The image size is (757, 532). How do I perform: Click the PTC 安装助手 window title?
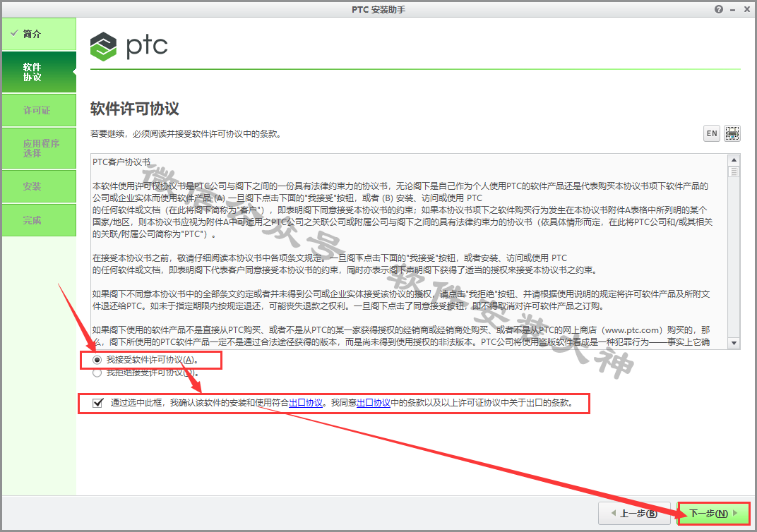click(378, 9)
